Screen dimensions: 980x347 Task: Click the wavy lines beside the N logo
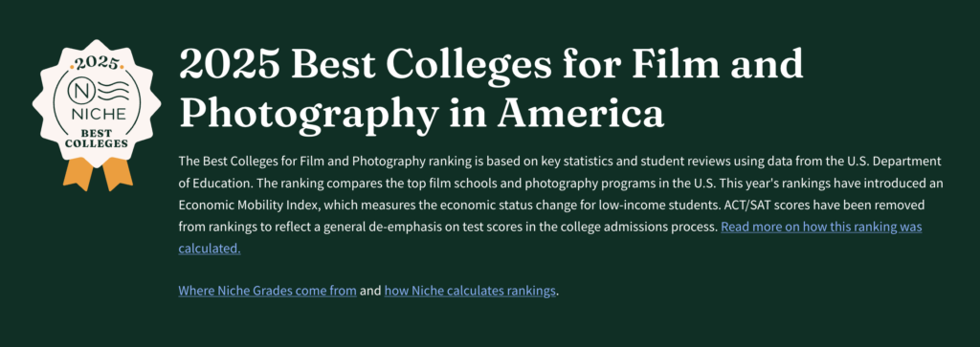click(113, 92)
